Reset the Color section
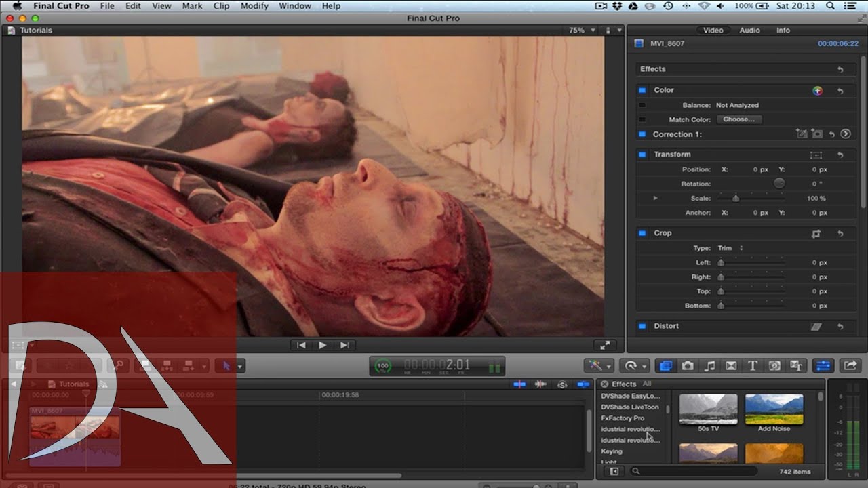Screen dimensions: 868x488 (840, 90)
